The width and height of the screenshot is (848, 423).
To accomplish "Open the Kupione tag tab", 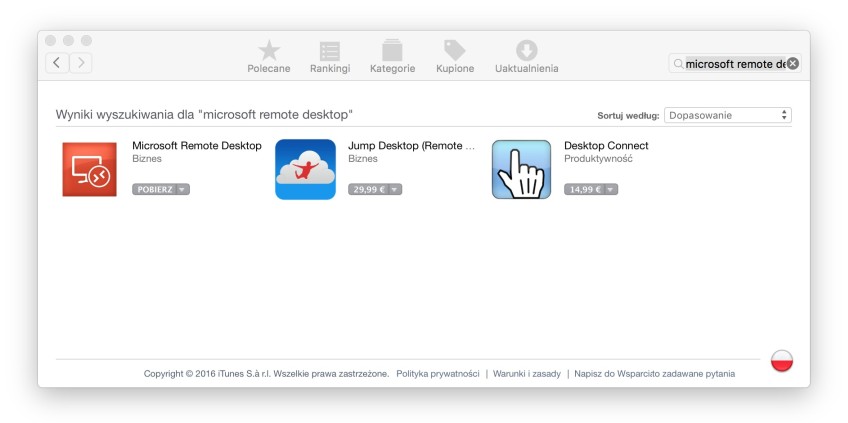I will coord(455,56).
